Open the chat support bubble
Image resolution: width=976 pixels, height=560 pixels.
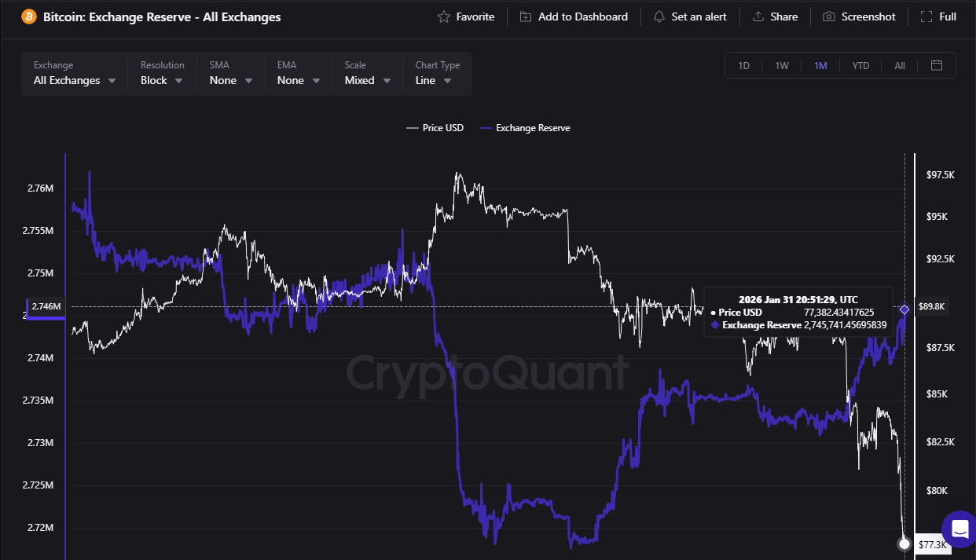tap(958, 528)
